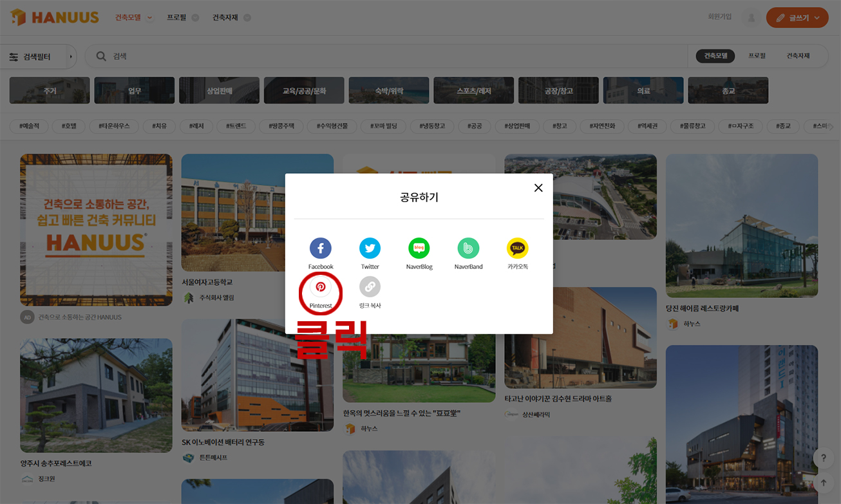Select the #냉동창고 hashtag chip

(x=432, y=126)
